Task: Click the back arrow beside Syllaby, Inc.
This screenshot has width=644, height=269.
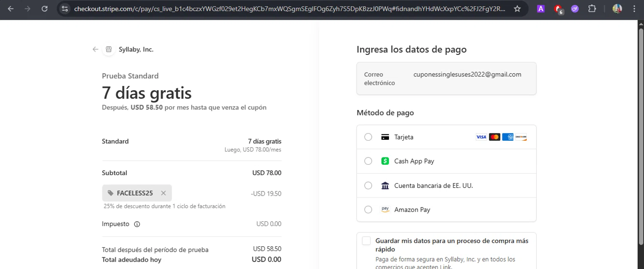Action: 95,49
